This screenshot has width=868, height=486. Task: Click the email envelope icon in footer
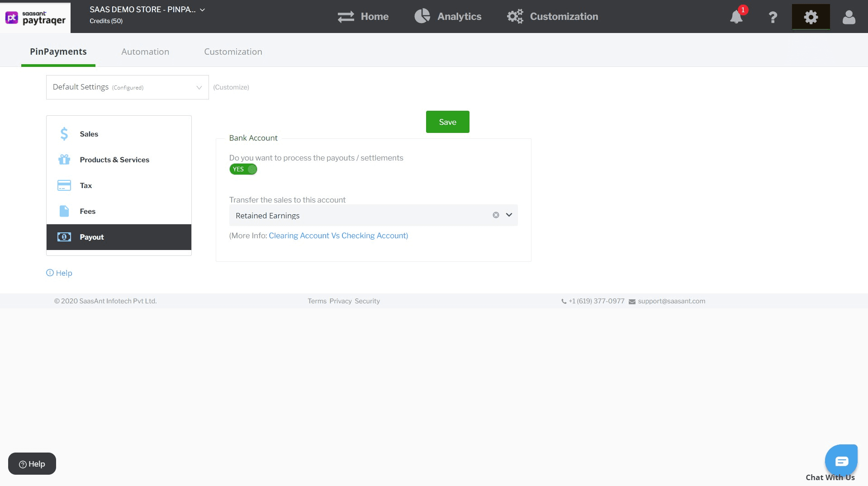point(632,302)
